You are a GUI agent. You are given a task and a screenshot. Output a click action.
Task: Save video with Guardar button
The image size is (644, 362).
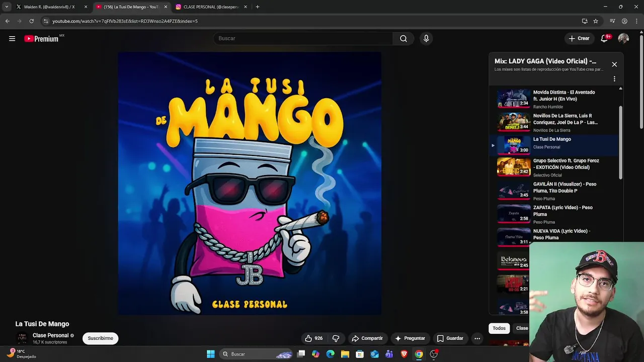coord(450,338)
